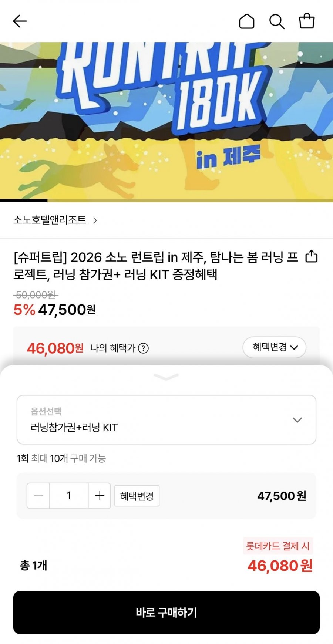
Task: Go to home via house icon
Action: coord(247,21)
